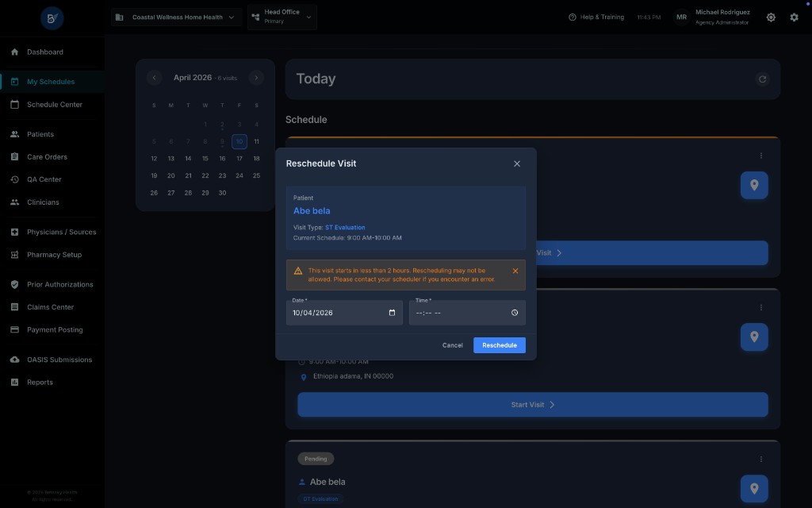Refresh today's schedule
This screenshot has width=812, height=508.
tap(762, 79)
